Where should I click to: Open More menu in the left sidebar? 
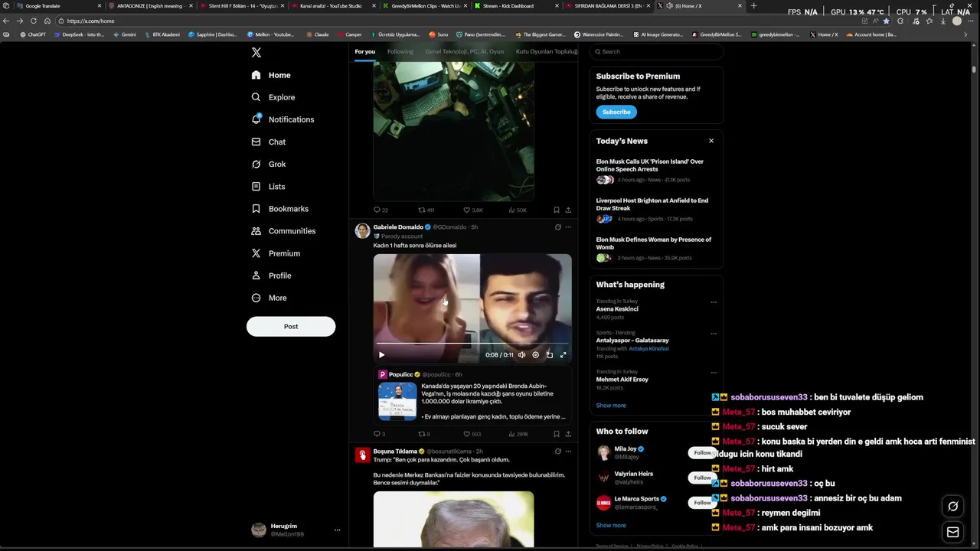(269, 298)
